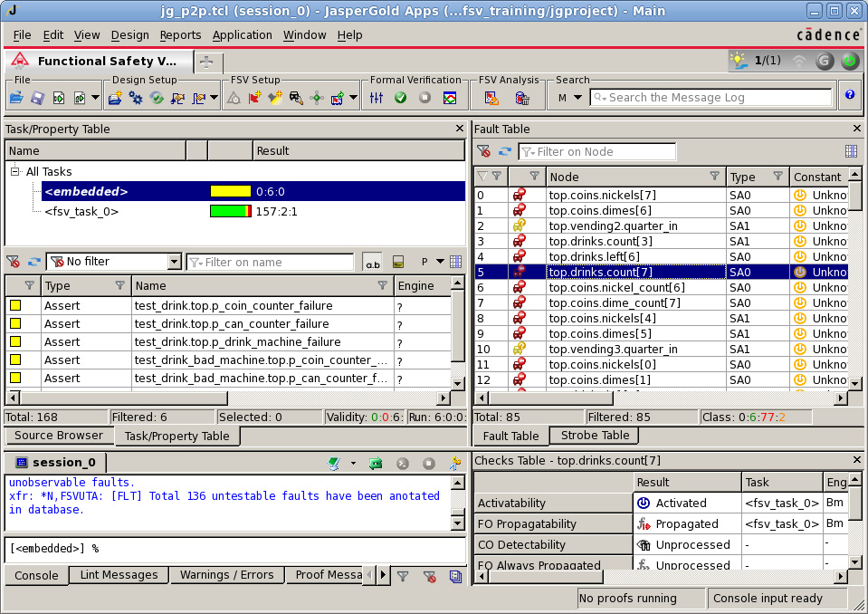Viewport: 868px width, 614px height.
Task: Open the 1/(1) lightbulb indicator
Action: [x=755, y=61]
